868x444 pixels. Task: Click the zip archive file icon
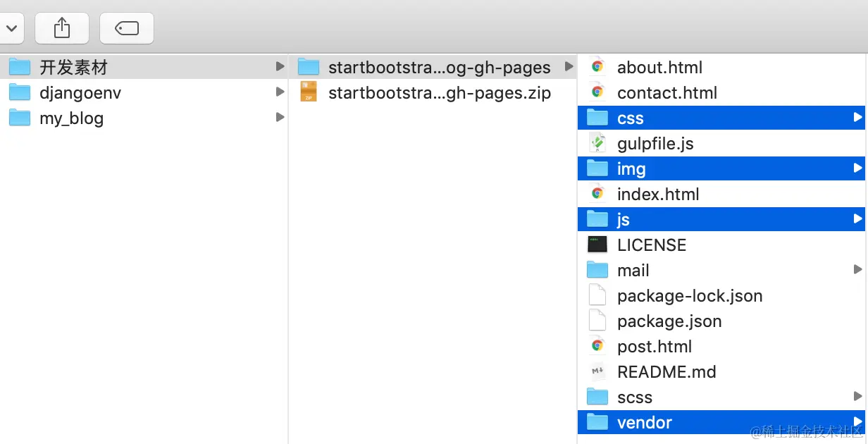[x=309, y=92]
